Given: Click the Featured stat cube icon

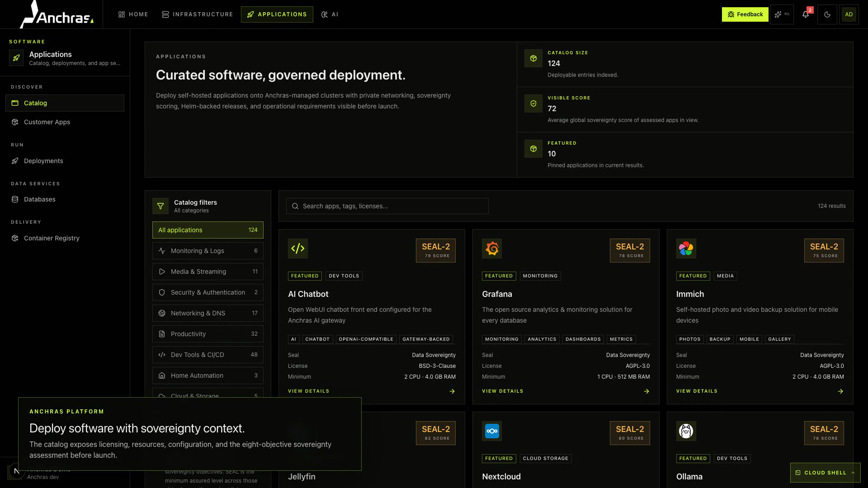Looking at the screenshot, I should coord(533,149).
